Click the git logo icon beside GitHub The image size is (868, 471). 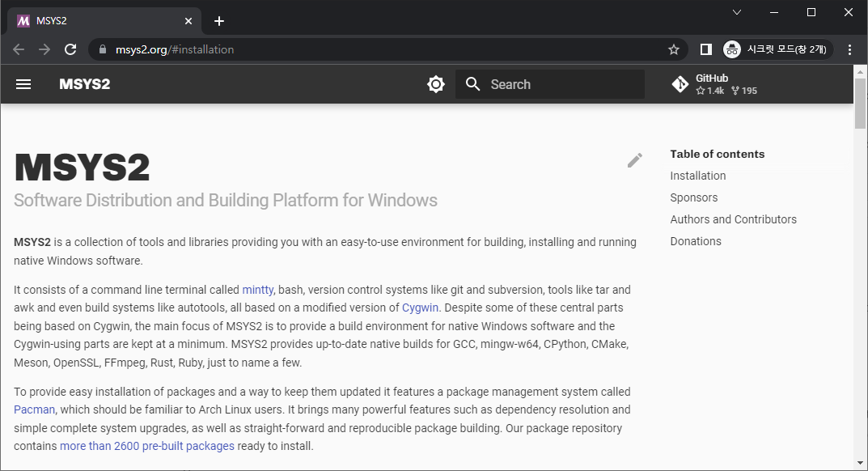pyautogui.click(x=680, y=84)
